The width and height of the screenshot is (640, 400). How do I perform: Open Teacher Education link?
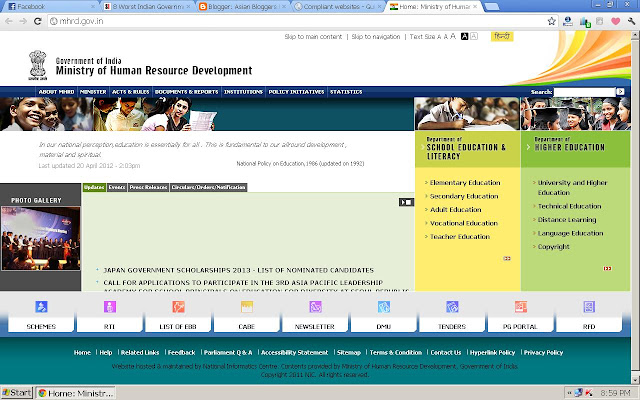pos(460,236)
